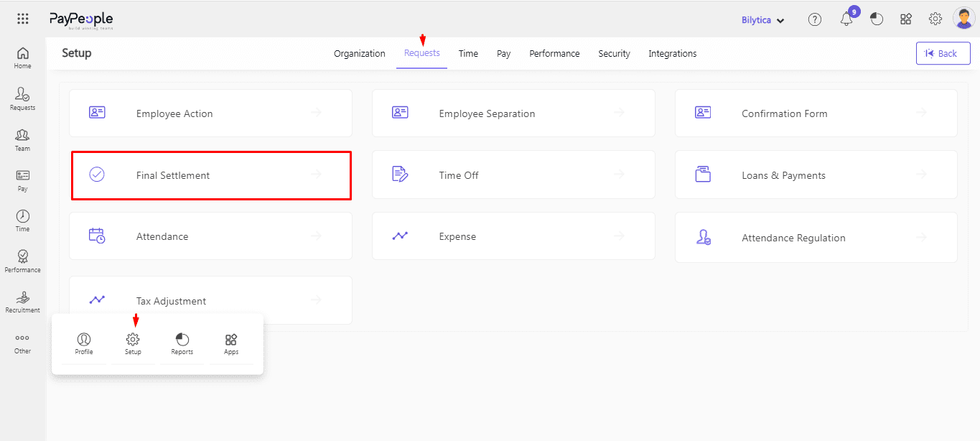Click the user avatar picture
The height and width of the screenshot is (441, 980).
pos(963,19)
